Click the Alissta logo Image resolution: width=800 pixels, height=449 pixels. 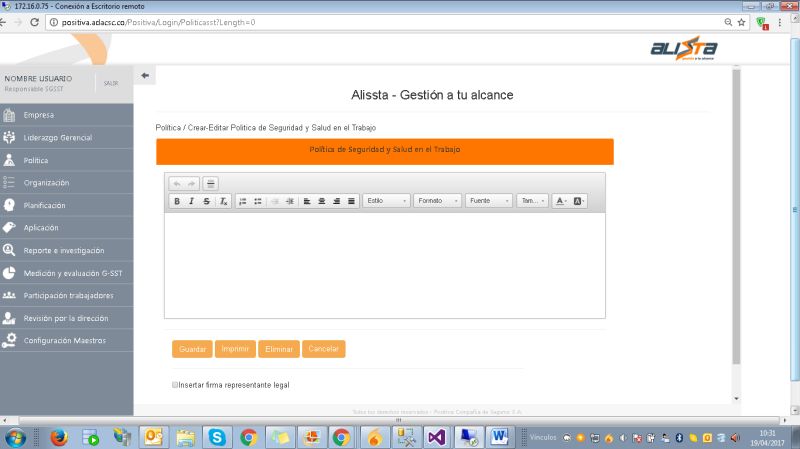pos(684,48)
